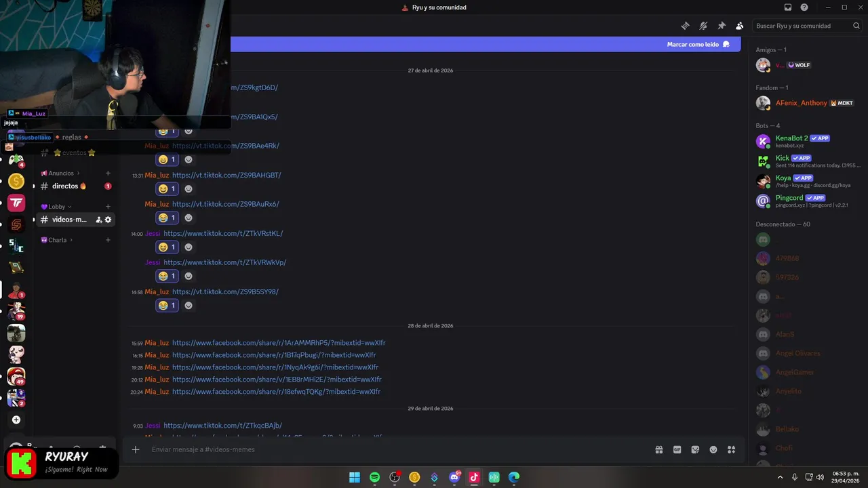The image size is (868, 488).
Task: Open the GIF picker icon
Action: (x=677, y=449)
